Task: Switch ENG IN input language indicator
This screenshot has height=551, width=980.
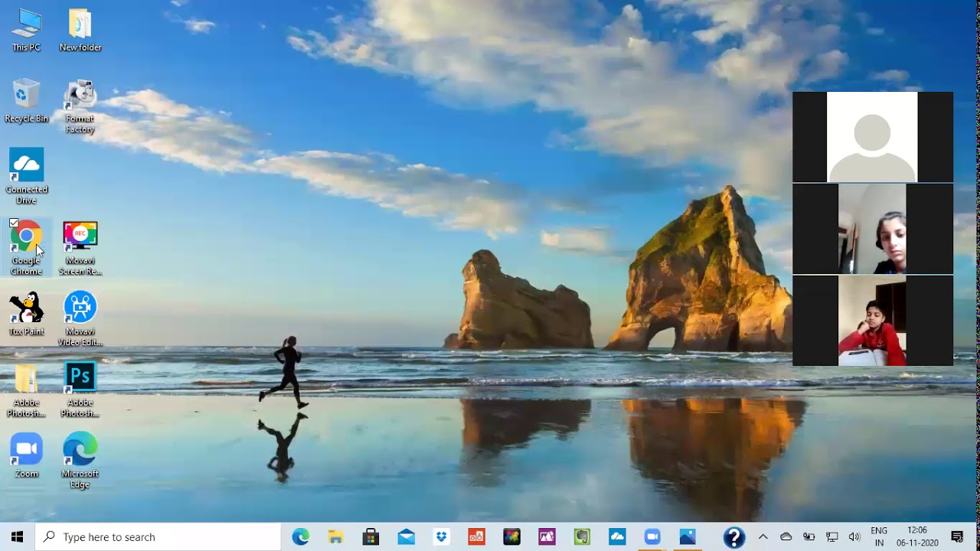Action: click(x=879, y=537)
